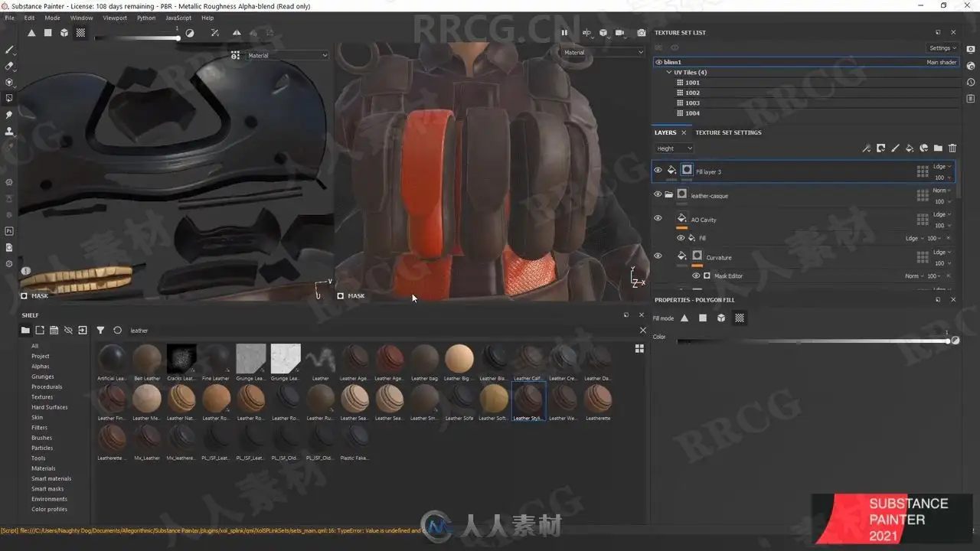
Task: Collapse the UV Tiles (4) tree
Action: coord(669,73)
